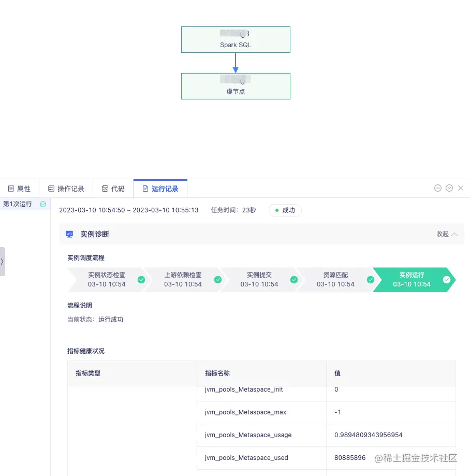Click the 实例调度流程 heading
Image resolution: width=470 pixels, height=476 pixels.
tap(86, 258)
